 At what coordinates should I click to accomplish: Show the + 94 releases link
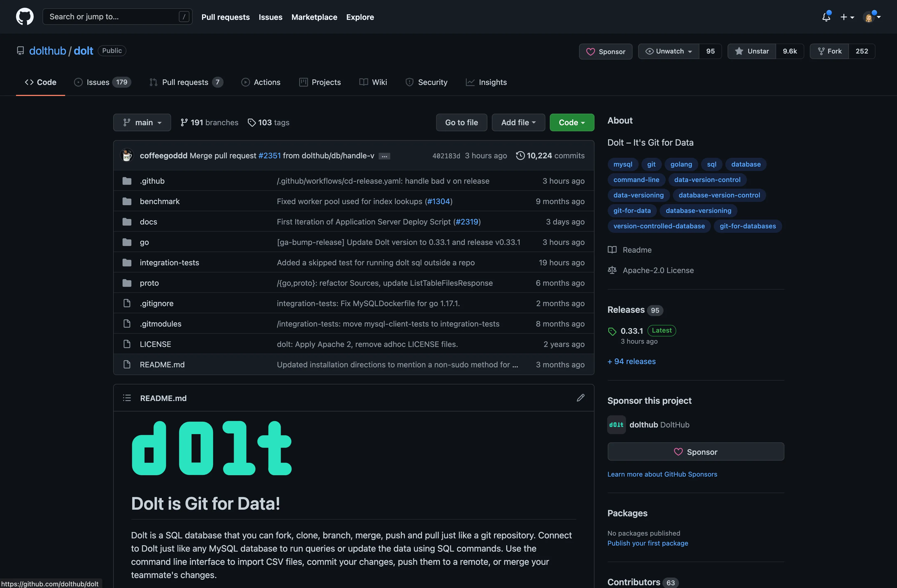631,361
